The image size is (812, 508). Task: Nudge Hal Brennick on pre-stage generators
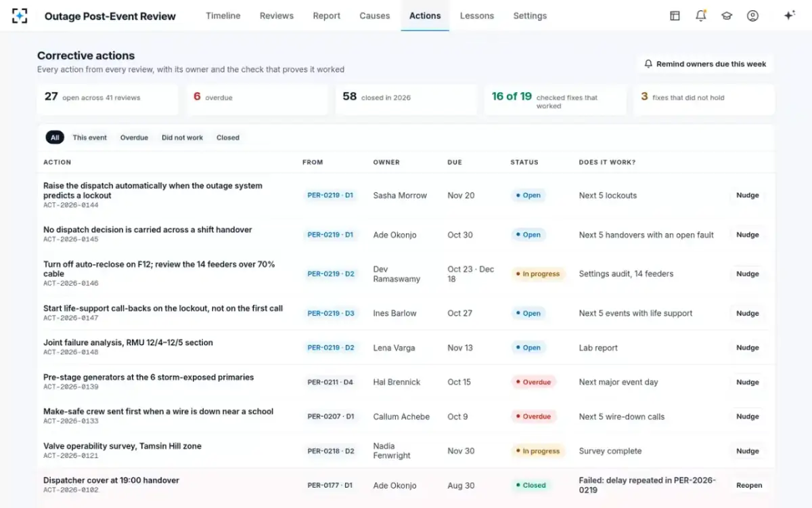[x=748, y=382]
